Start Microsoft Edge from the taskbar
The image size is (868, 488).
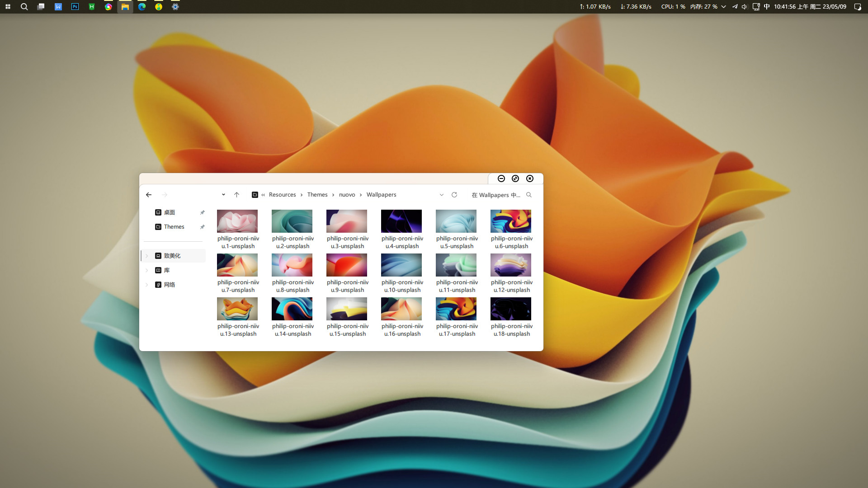[x=142, y=7]
